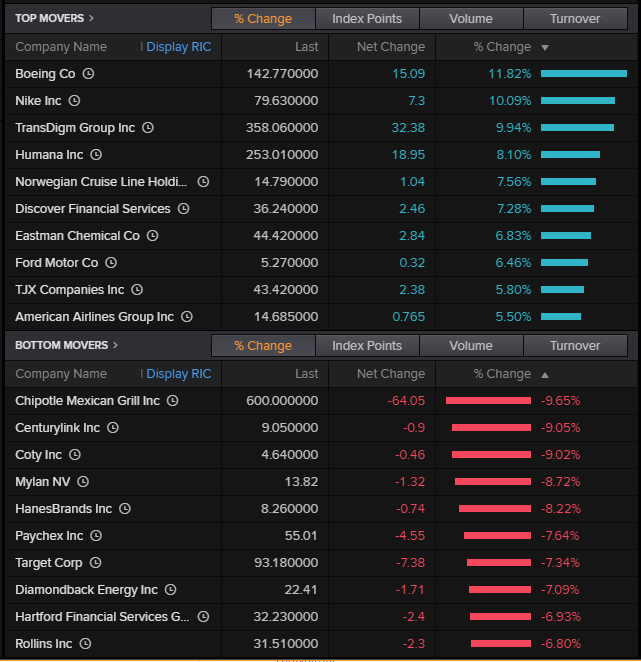
Task: Toggle the Bottom Movers ascending sort arrow
Action: 545,375
